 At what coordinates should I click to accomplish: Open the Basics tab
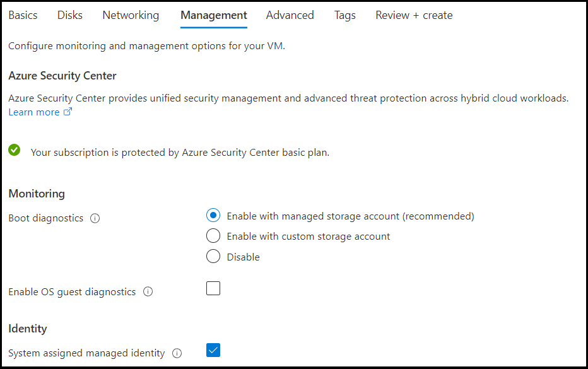23,15
